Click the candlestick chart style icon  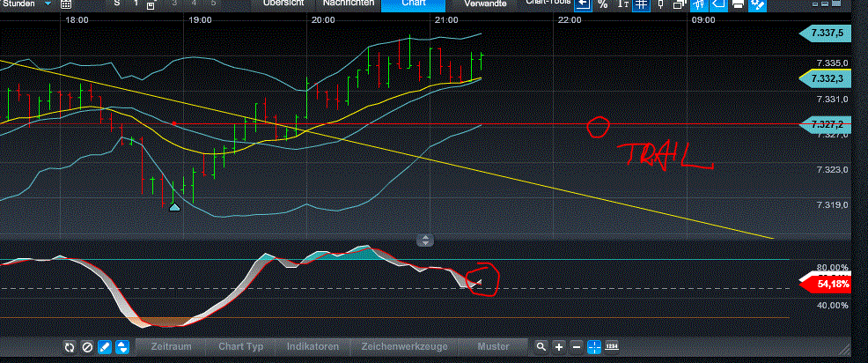click(x=660, y=4)
